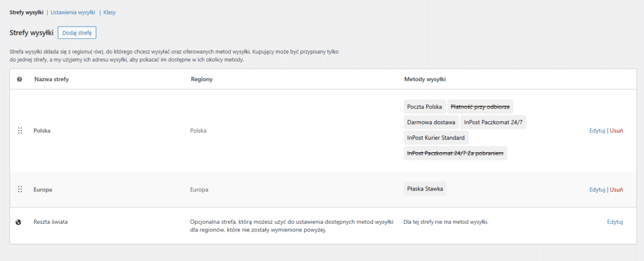Click the help question mark icon in table header
644x261 pixels.
tap(19, 79)
